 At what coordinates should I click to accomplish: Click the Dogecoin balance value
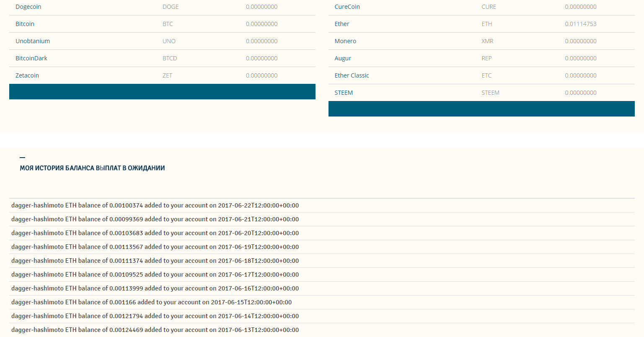point(261,7)
